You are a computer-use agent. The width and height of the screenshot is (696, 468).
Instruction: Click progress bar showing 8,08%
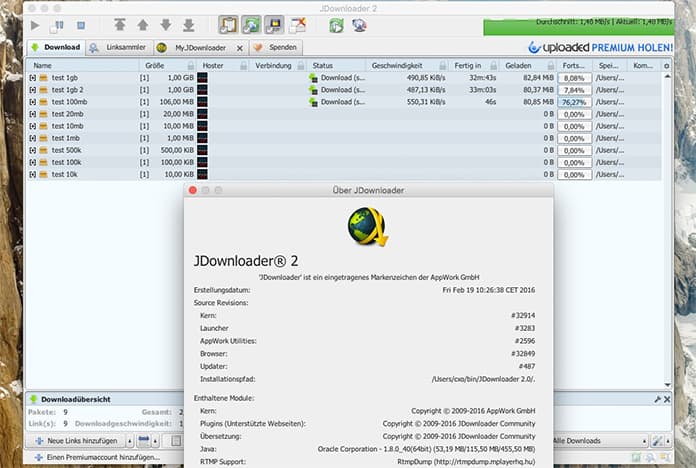click(574, 78)
